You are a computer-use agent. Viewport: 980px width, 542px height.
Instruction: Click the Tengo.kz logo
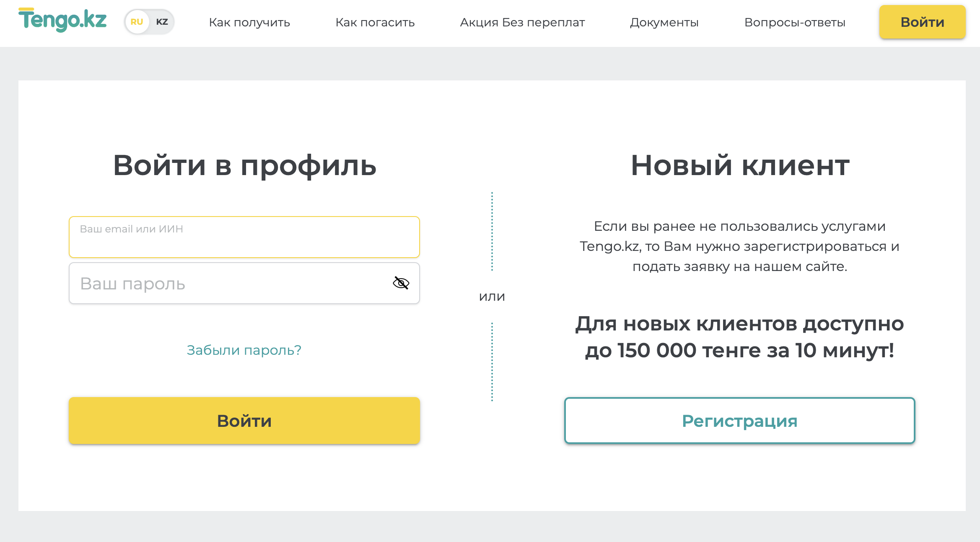(x=62, y=20)
